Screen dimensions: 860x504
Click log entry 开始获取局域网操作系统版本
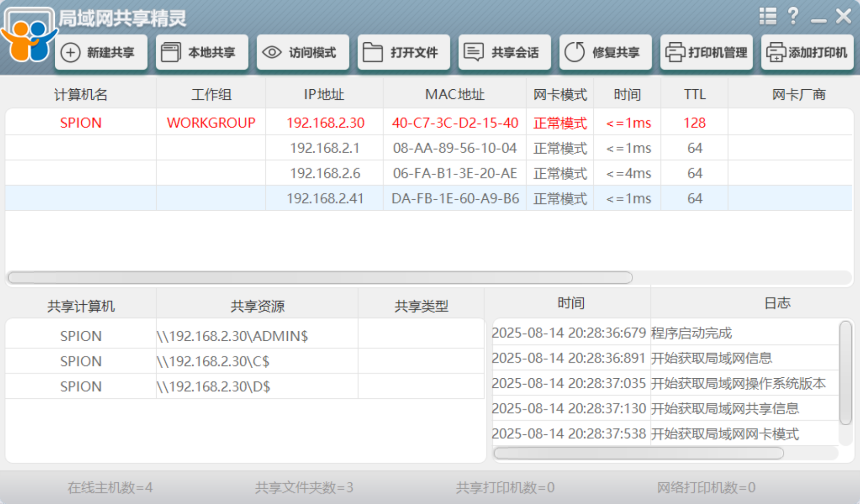(x=738, y=383)
